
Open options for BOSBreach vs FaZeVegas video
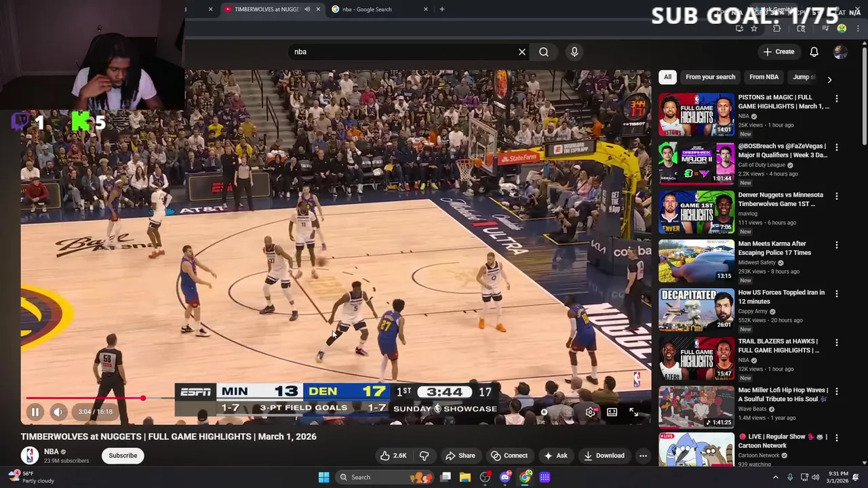click(837, 147)
